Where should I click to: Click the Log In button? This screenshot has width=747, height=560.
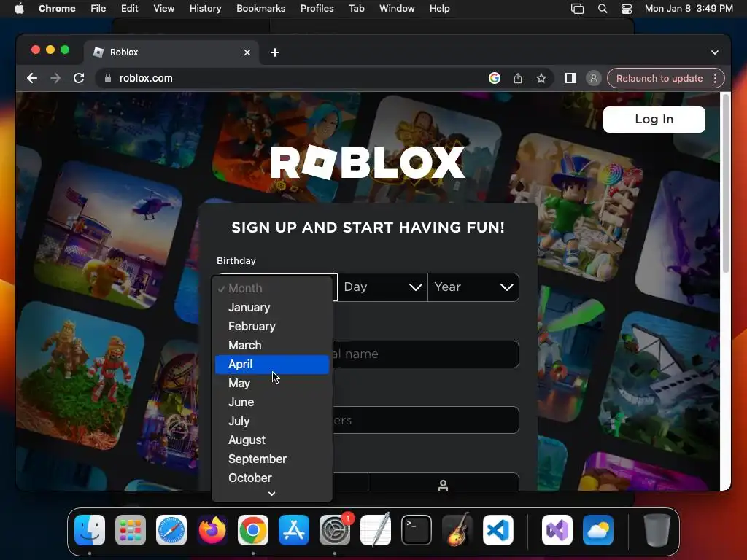coord(654,119)
